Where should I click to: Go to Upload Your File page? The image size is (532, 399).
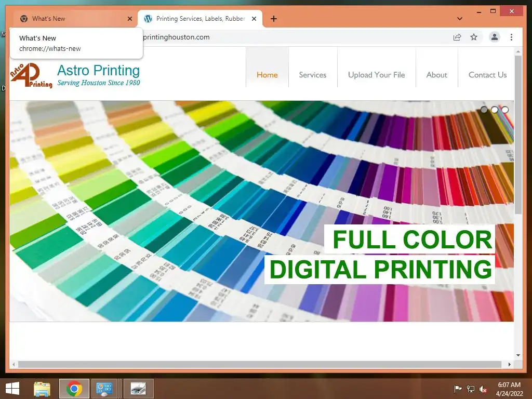[376, 75]
